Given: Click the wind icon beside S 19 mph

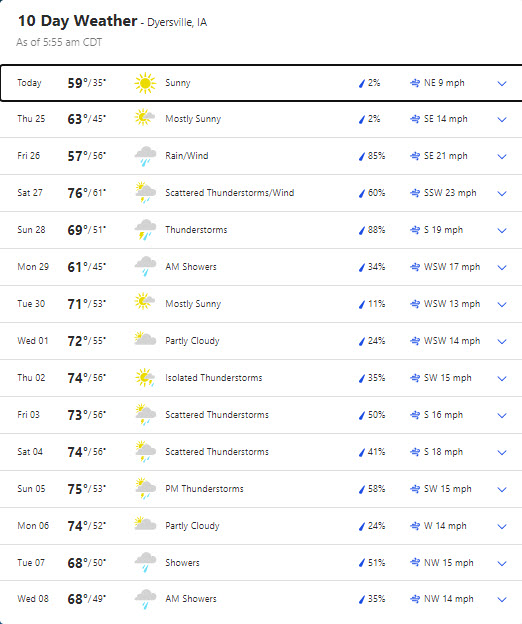Looking at the screenshot, I should tap(415, 230).
